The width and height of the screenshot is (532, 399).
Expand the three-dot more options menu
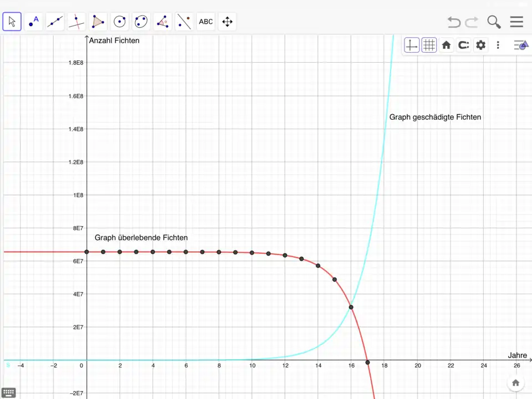[498, 45]
